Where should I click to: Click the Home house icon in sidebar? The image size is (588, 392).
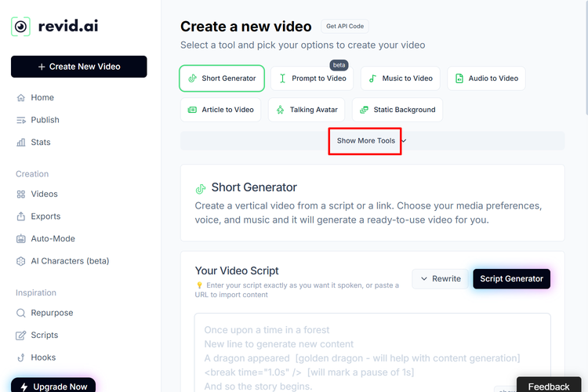[x=21, y=98]
